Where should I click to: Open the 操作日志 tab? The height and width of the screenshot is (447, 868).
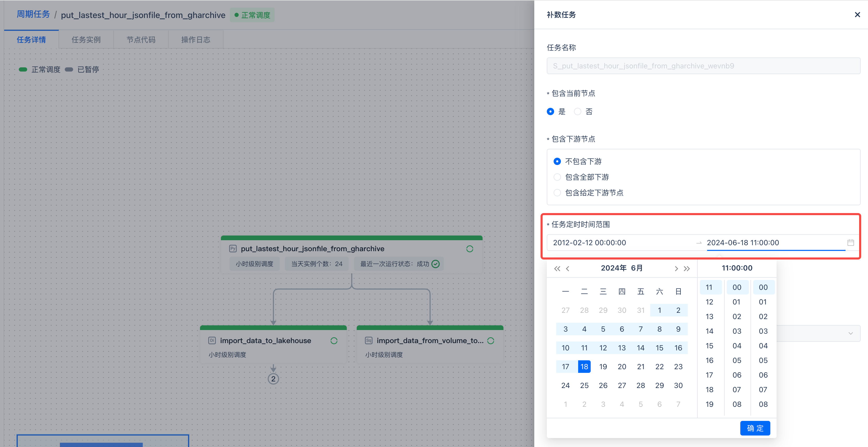pos(195,40)
